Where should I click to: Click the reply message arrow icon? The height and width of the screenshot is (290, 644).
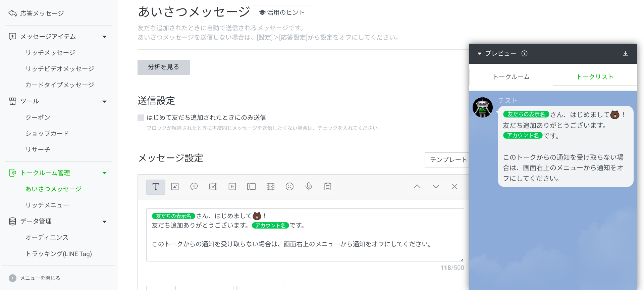pyautogui.click(x=12, y=13)
